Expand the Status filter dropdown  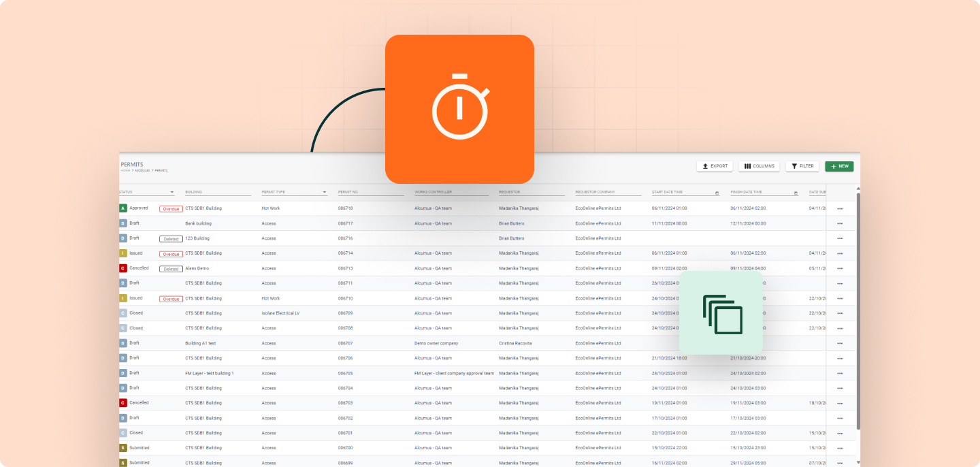coord(172,193)
